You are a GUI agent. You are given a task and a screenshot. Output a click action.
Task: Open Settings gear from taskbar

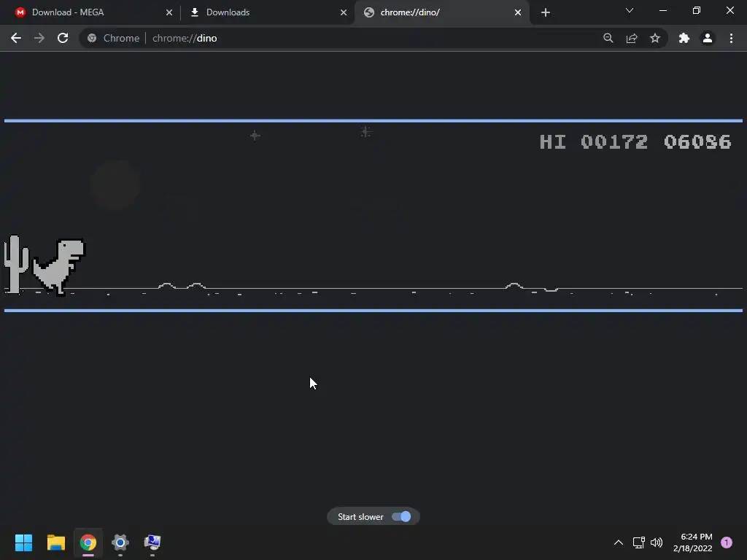(x=120, y=542)
